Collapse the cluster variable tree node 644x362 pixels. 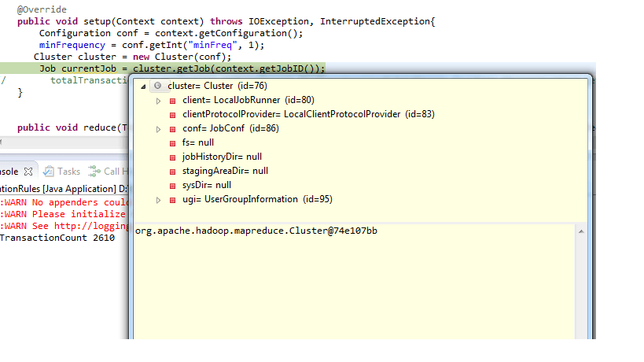point(143,86)
